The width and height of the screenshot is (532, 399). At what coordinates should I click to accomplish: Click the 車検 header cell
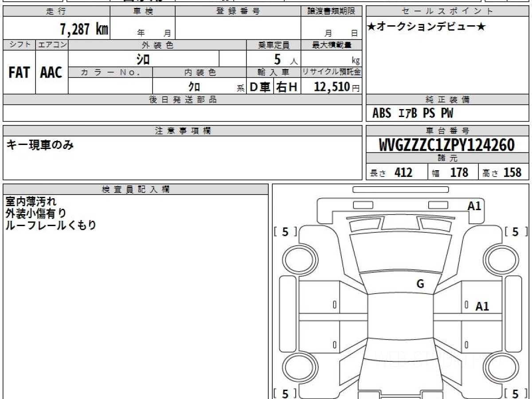[x=142, y=12]
